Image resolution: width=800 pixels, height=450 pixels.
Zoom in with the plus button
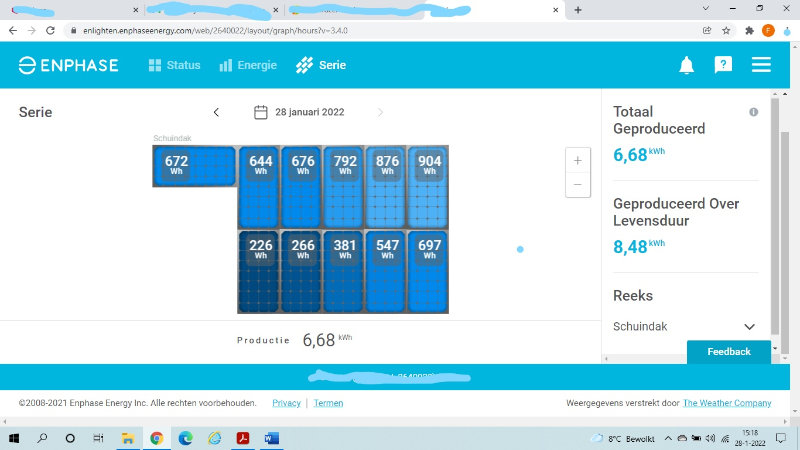(x=577, y=160)
